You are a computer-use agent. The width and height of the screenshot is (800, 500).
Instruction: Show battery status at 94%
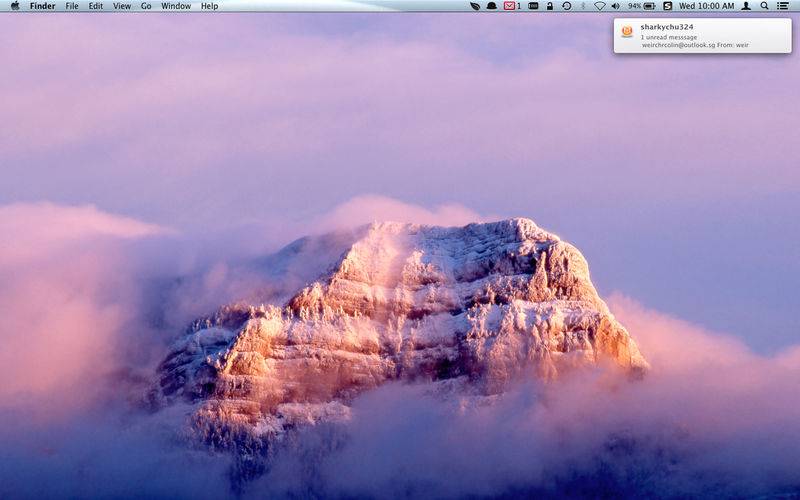pos(641,6)
